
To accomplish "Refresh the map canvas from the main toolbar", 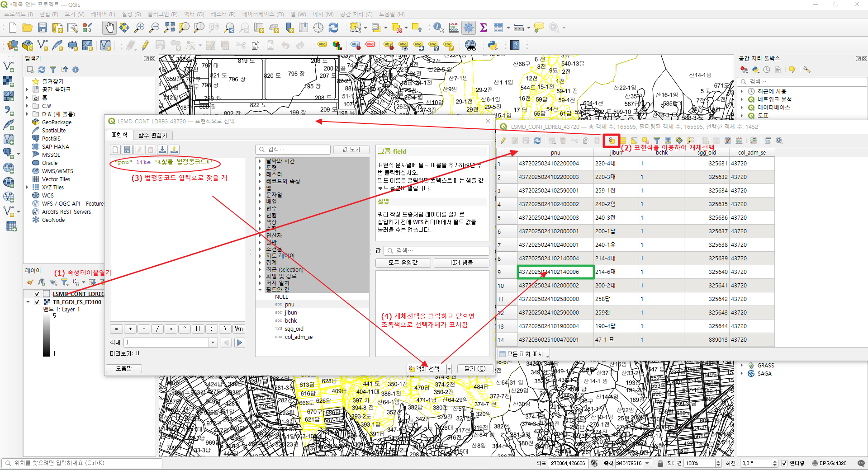I will (x=333, y=28).
